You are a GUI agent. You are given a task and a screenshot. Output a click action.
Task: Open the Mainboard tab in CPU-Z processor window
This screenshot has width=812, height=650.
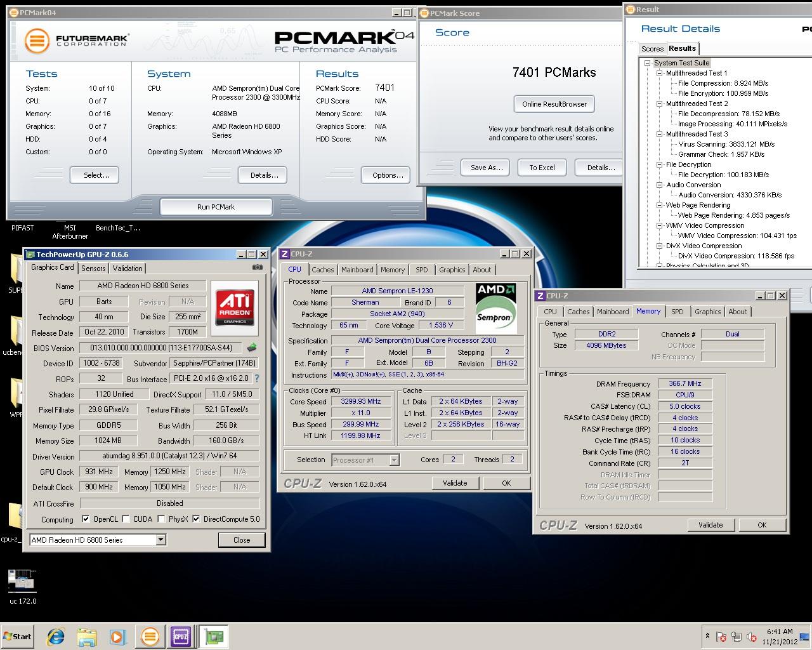point(357,270)
